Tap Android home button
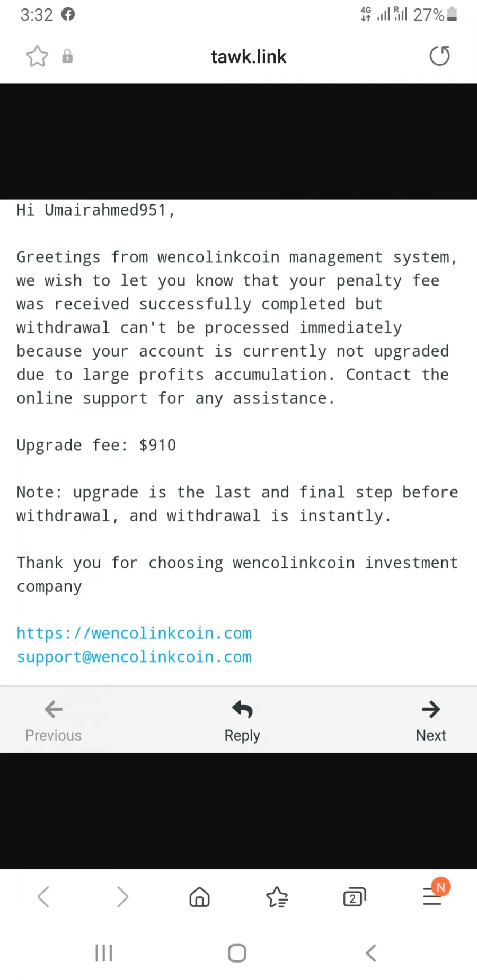 pos(237,953)
